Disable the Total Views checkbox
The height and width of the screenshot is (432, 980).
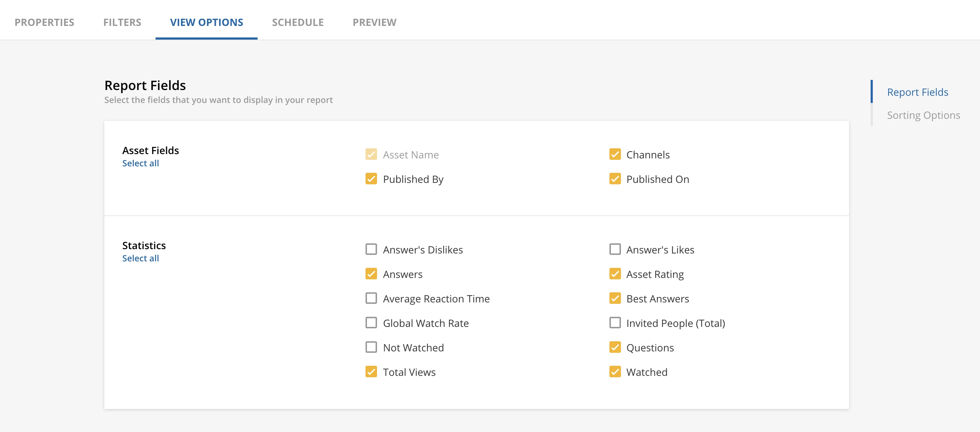(x=371, y=372)
